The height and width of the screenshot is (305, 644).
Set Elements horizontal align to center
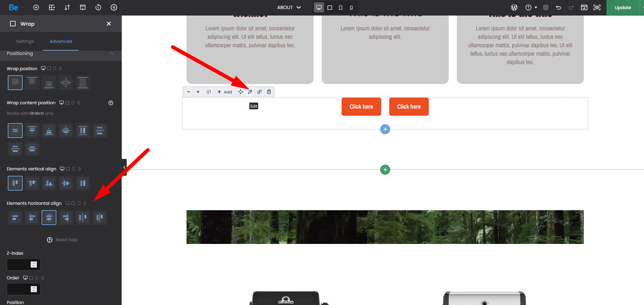[49, 218]
